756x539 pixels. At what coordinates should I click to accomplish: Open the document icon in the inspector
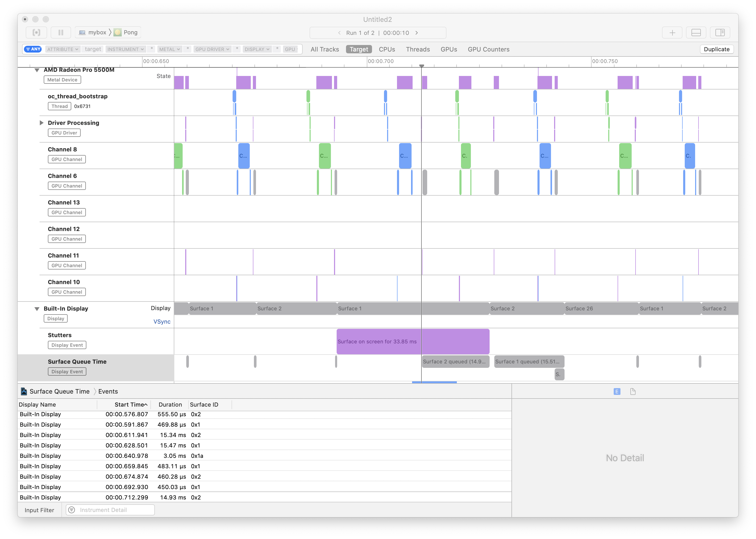coord(633,392)
